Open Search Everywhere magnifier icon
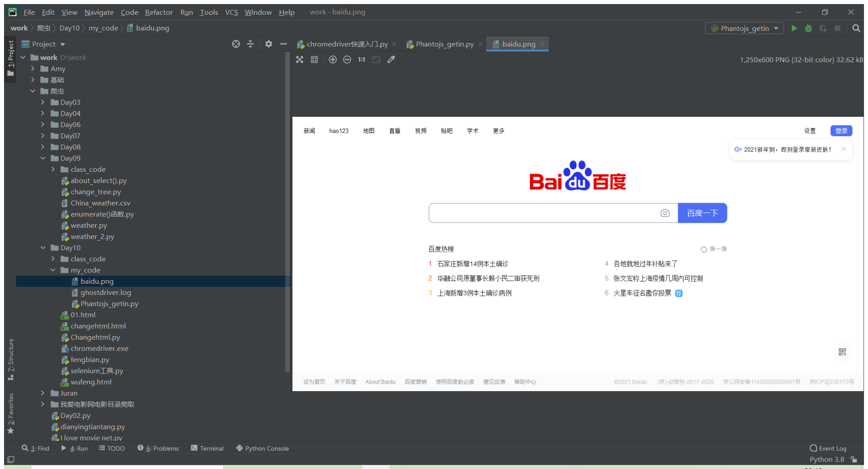Screen dimensions: 868x469 click(856, 28)
